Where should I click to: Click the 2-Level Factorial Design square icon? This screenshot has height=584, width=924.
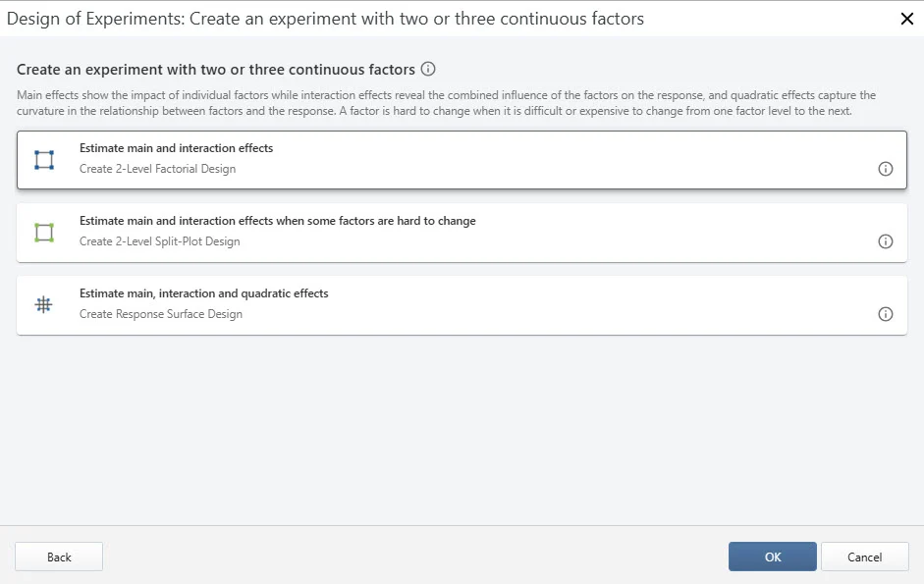click(44, 160)
